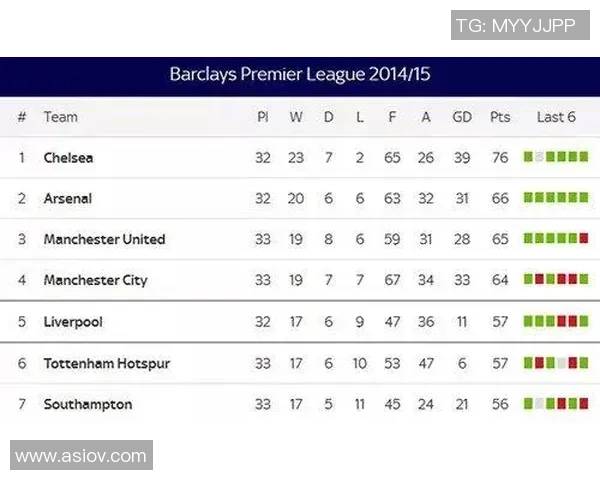Click Southampton team name

coord(88,405)
